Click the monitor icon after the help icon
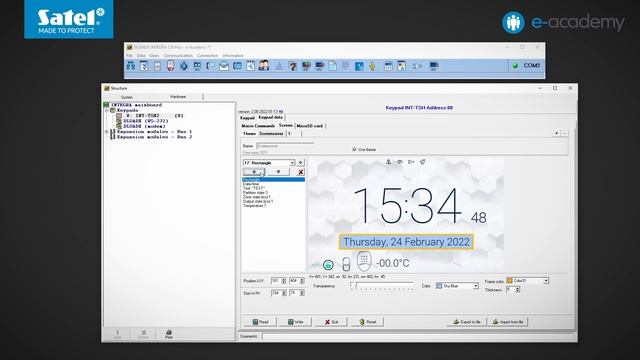Viewport: 640px width, 360px height. click(x=306, y=66)
